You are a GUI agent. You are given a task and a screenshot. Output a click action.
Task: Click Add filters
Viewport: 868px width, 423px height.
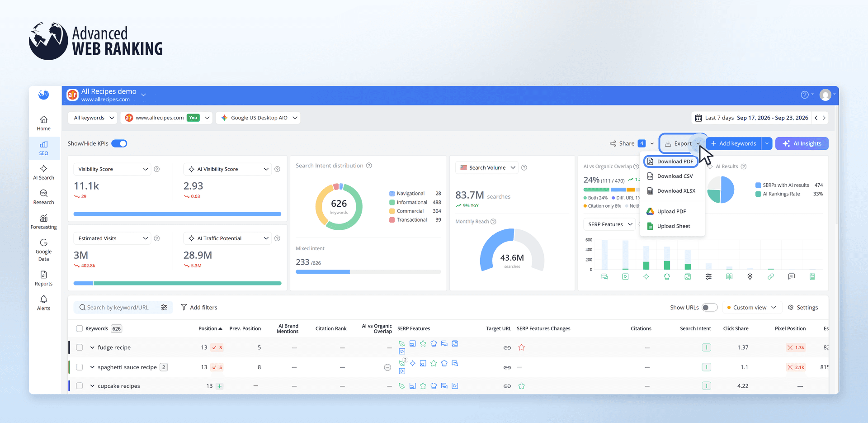199,308
